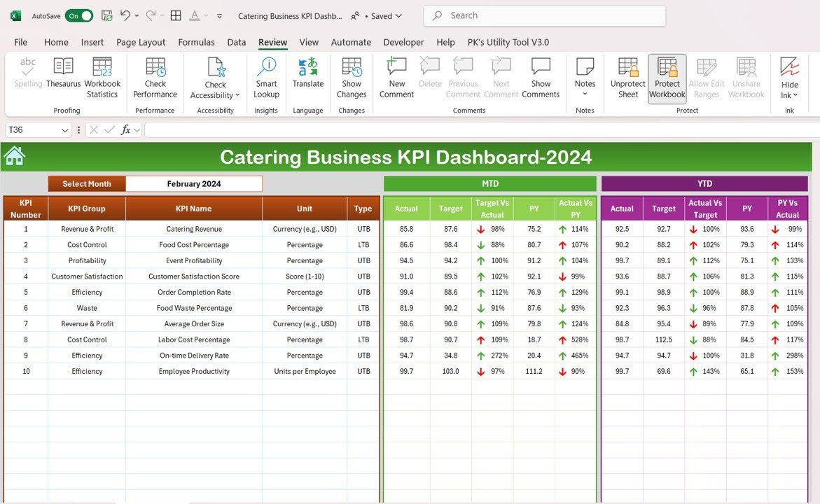Viewport: 820px width, 504px height.
Task: Click the Search box in title bar
Action: click(x=545, y=15)
